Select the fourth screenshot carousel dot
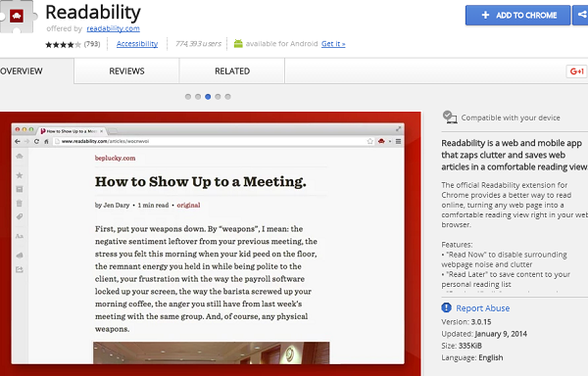 218,97
